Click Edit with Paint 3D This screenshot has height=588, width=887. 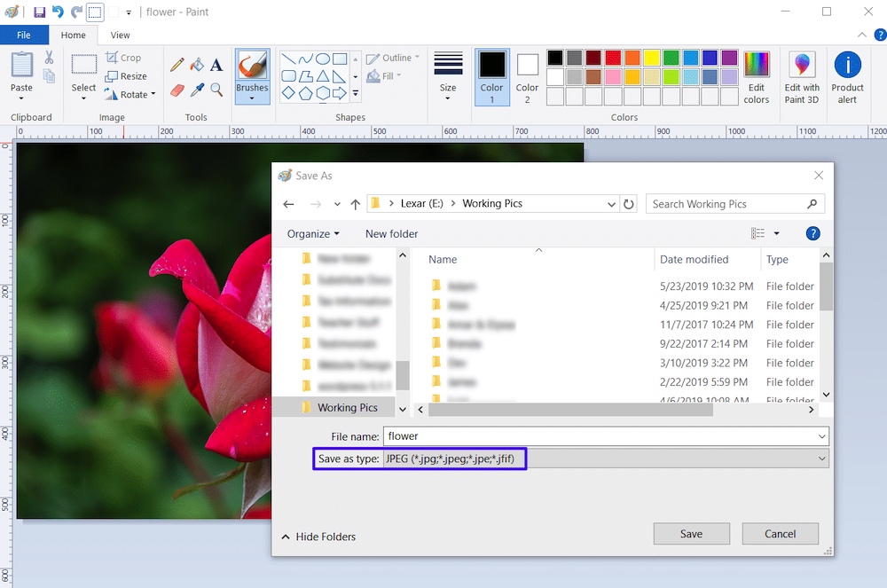[x=802, y=77]
